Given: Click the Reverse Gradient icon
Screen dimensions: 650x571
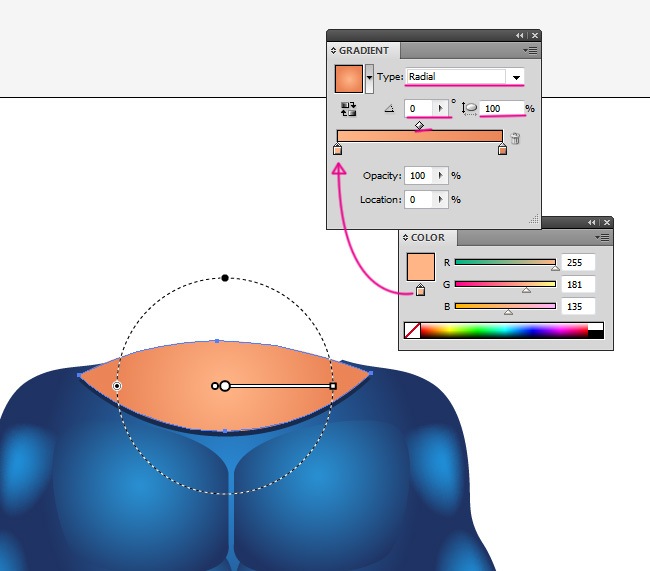Looking at the screenshot, I should 349,108.
